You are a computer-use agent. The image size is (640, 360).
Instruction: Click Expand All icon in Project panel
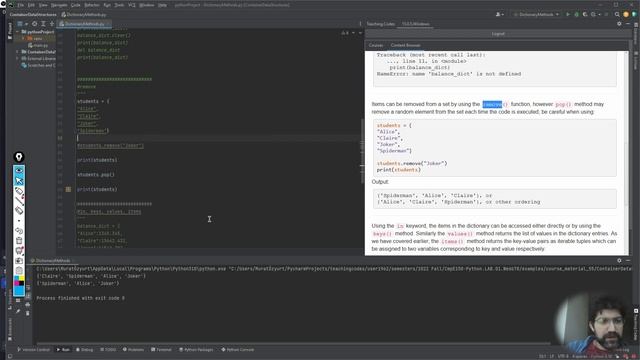click(43, 24)
